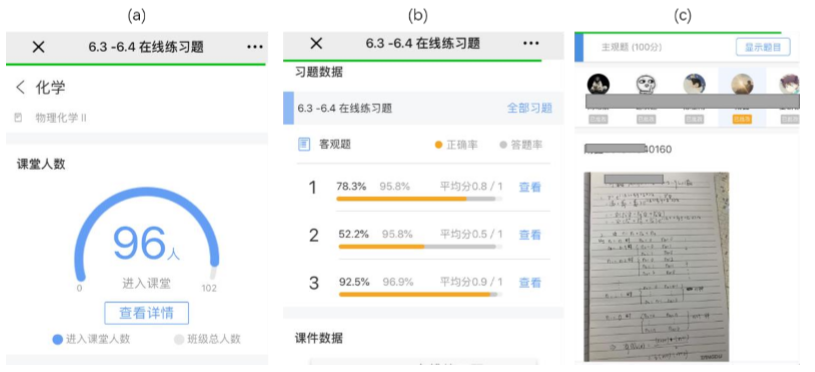The height and width of the screenshot is (372, 815).
Task: Select the second student avatar with cartoon face
Action: point(647,84)
